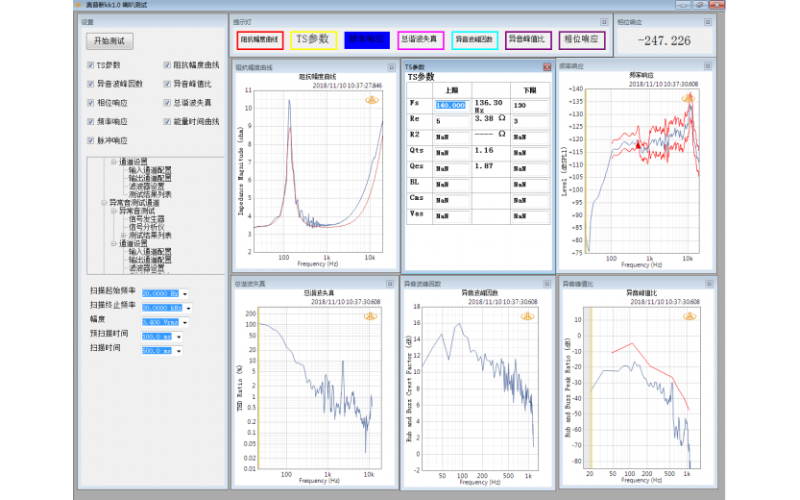Maximize the 异音波峰因数 chart panel
Viewport: 800px width, 500px height.
pos(547,284)
